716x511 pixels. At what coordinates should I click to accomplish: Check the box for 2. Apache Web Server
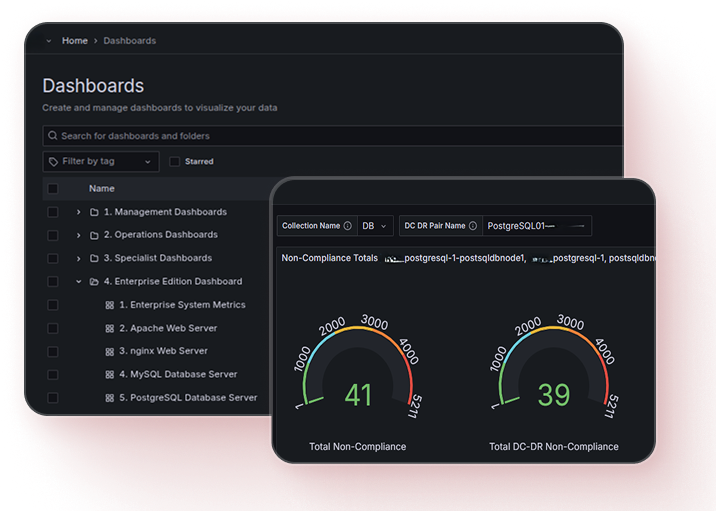pyautogui.click(x=53, y=328)
